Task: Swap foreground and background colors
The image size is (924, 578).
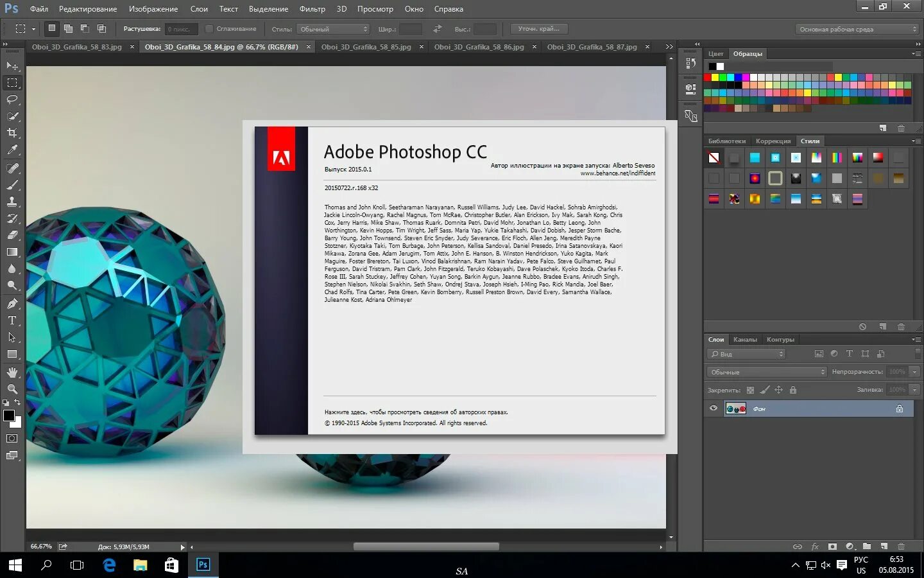Action: 17,403
